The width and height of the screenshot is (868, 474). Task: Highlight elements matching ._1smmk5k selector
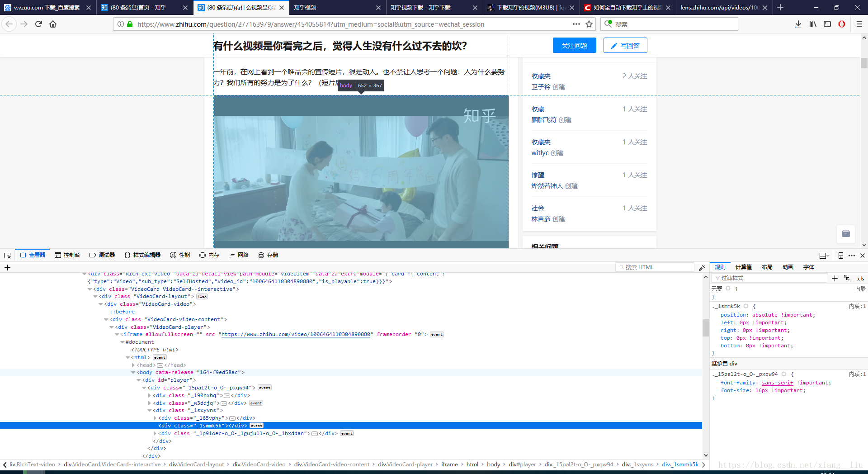pos(746,306)
